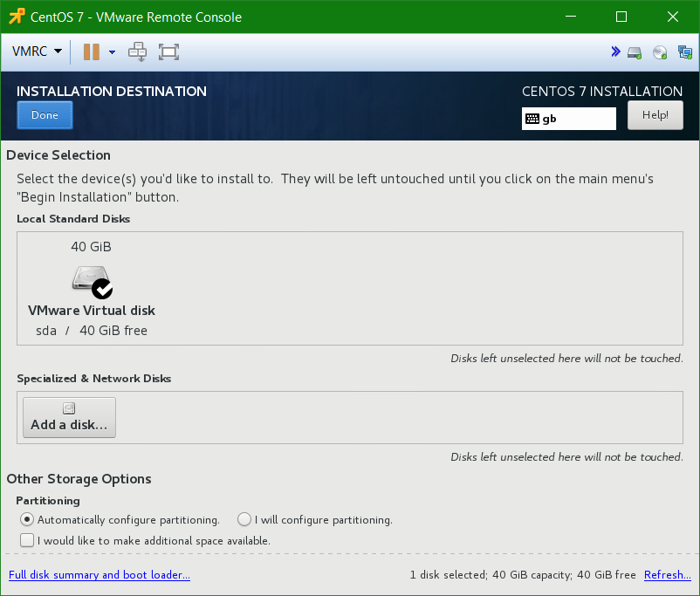
Task: Click the keyboard icon next to gb
Action: pyautogui.click(x=532, y=119)
